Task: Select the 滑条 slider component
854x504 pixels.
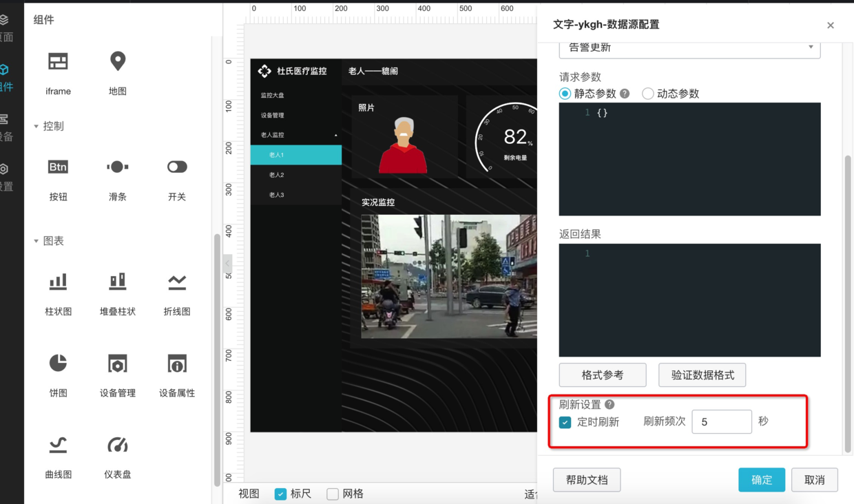Action: [118, 167]
